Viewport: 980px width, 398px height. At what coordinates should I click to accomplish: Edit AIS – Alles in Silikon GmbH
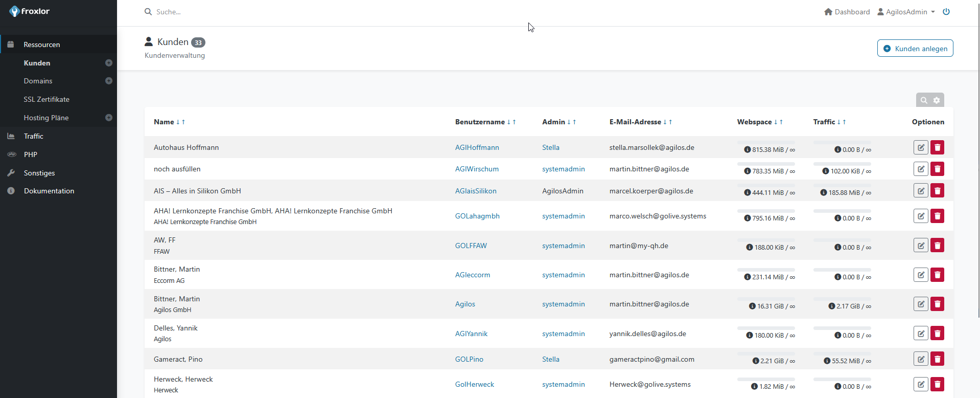tap(921, 191)
